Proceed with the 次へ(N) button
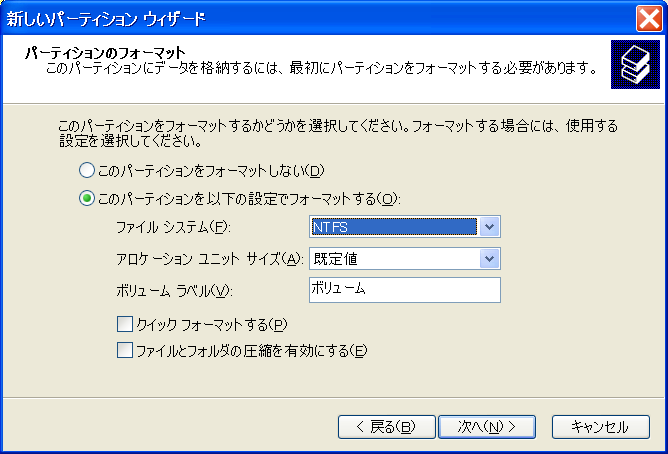The height and width of the screenshot is (454, 668). click(487, 427)
